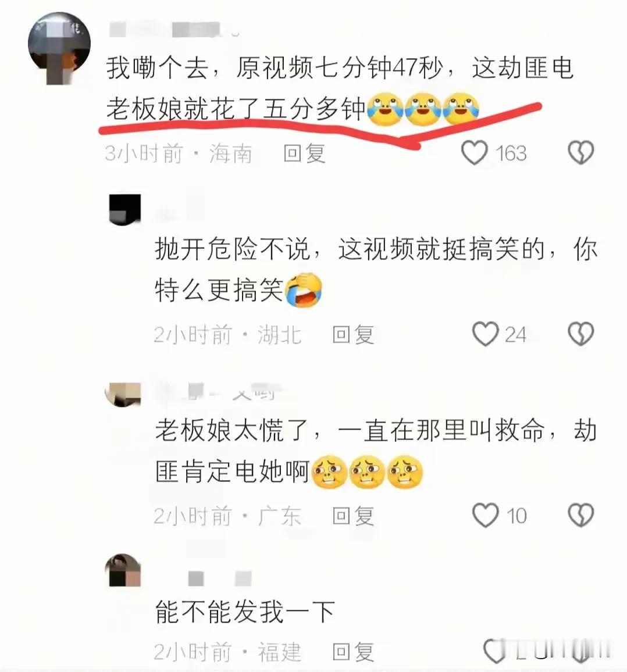Viewport: 627px width, 672px height.
Task: Like the Guangdong comment with 10 likes
Action: (x=486, y=514)
